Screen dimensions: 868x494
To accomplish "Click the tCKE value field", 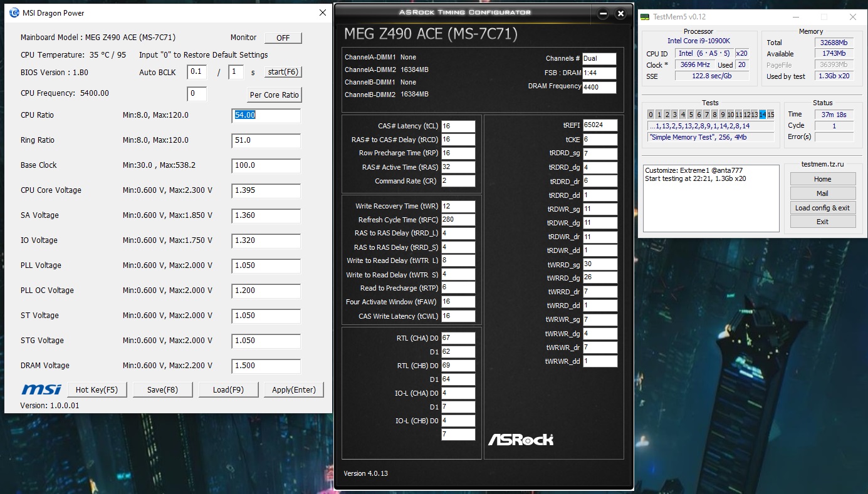I will (600, 140).
